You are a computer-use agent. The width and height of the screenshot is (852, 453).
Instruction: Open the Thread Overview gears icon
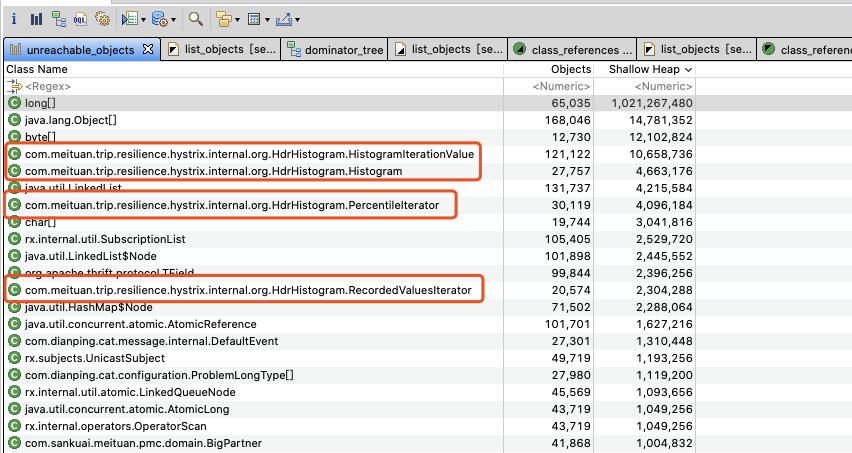(x=102, y=20)
